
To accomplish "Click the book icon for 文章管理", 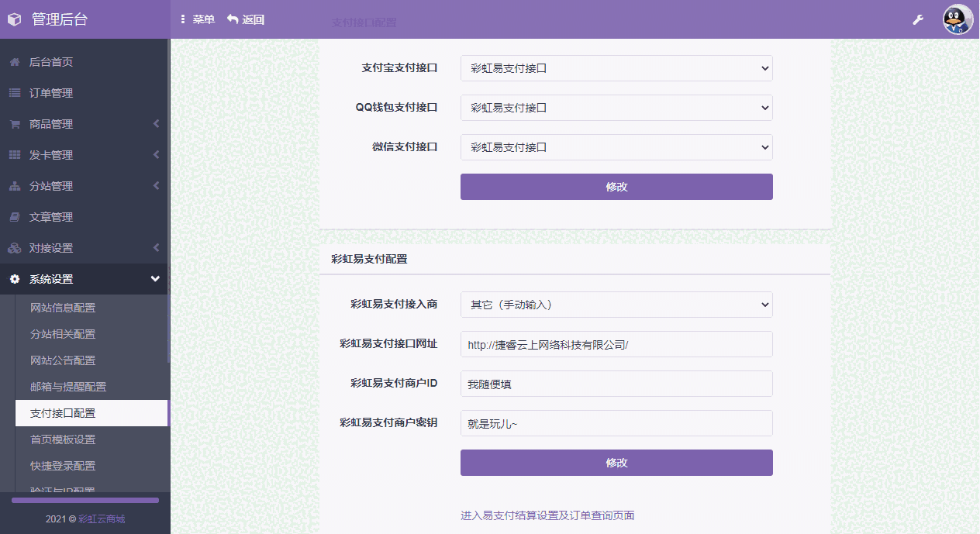I will [15, 217].
